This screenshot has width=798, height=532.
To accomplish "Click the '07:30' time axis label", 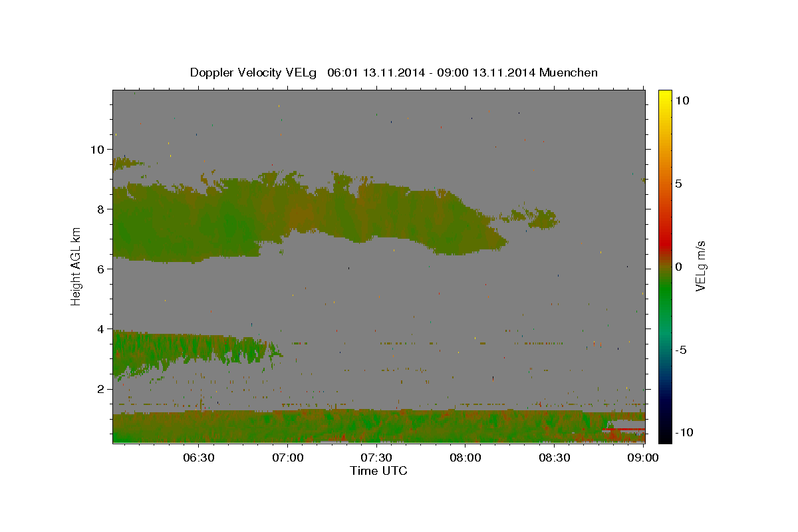I will [x=376, y=458].
